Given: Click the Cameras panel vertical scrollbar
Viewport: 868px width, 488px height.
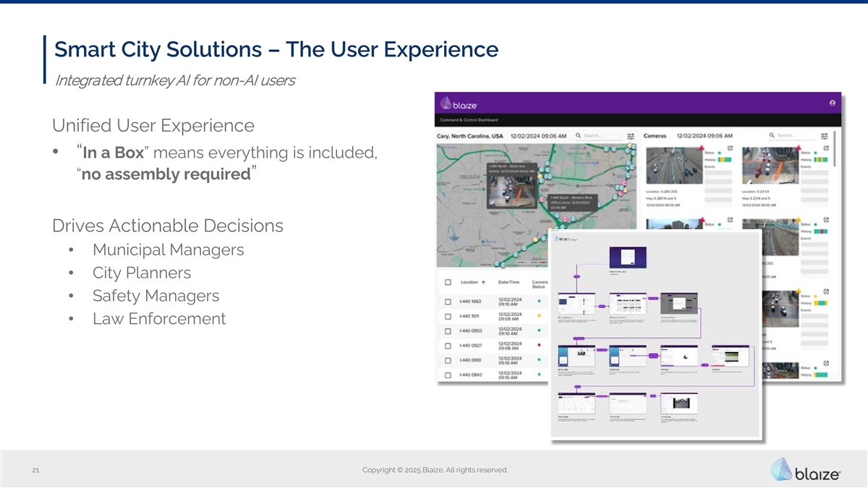Looking at the screenshot, I should point(835,148).
